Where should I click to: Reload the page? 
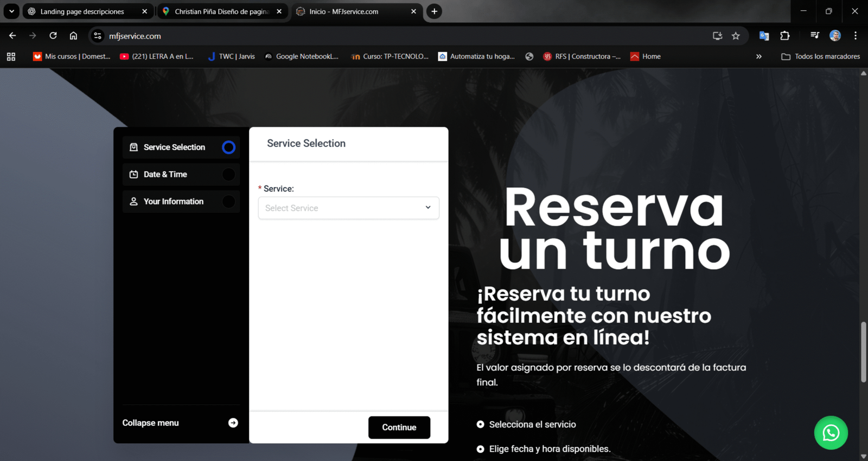click(53, 36)
